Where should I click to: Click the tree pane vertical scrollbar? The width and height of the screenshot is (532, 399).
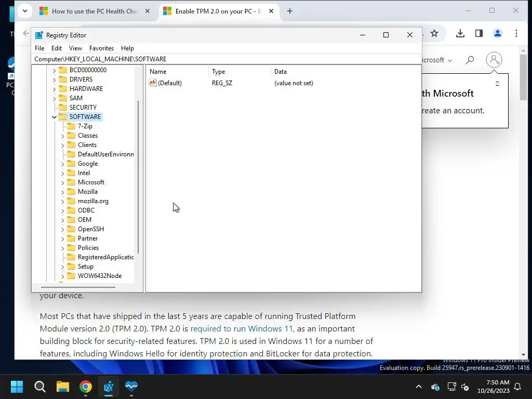point(138,177)
